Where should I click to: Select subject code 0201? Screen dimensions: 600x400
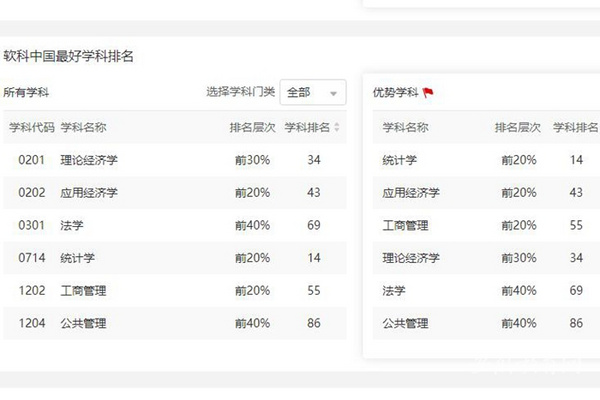tap(32, 160)
